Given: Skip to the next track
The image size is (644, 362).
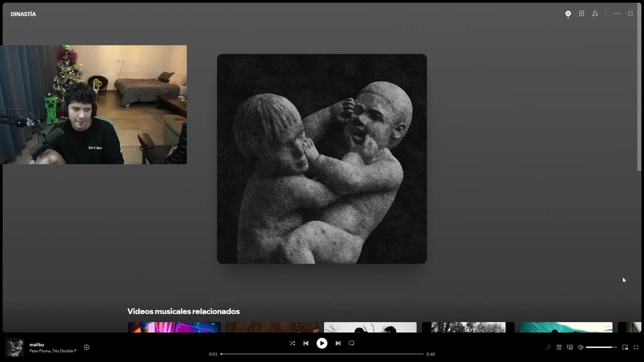Looking at the screenshot, I should coord(338,343).
